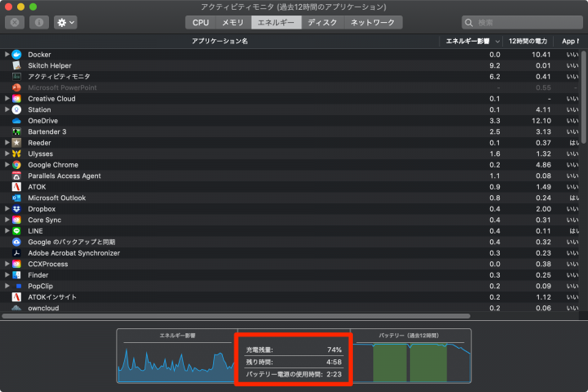Screen dimensions: 588x392
Task: Select the Skitch Helper app icon
Action: coord(16,65)
